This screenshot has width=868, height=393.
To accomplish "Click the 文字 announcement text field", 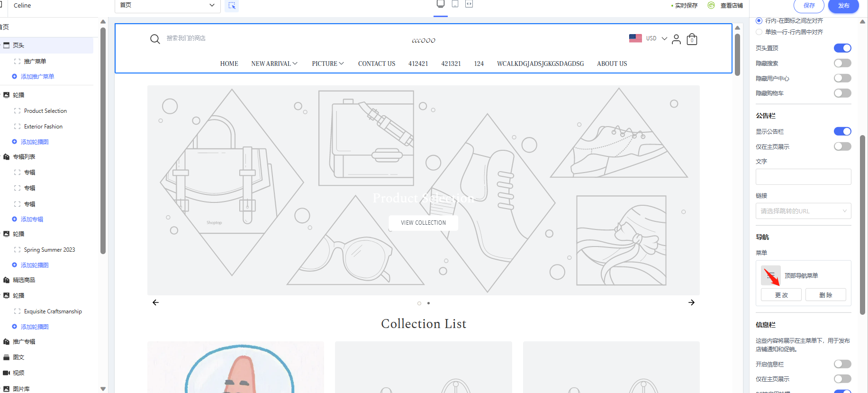I will coord(803,177).
